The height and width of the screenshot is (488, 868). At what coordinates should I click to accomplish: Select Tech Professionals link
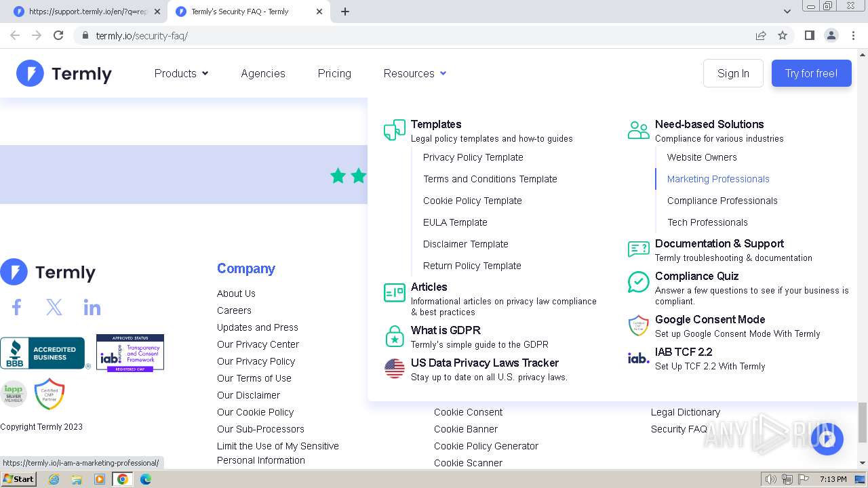pyautogui.click(x=707, y=222)
